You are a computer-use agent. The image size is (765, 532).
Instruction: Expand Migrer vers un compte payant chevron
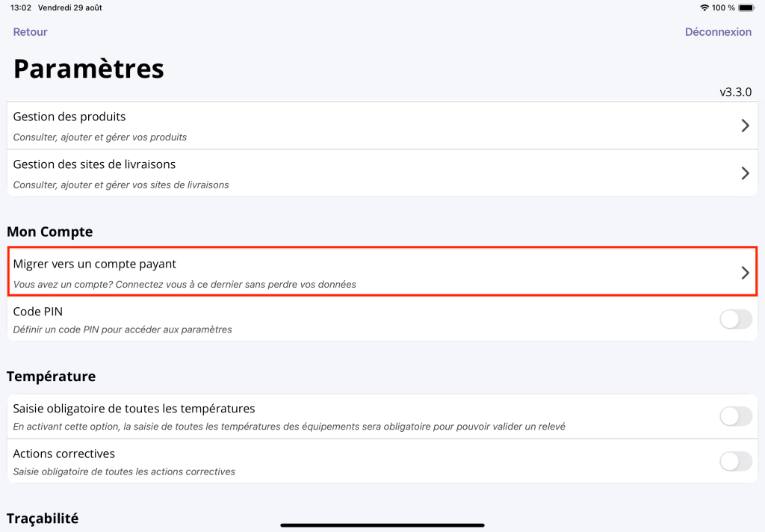click(744, 273)
